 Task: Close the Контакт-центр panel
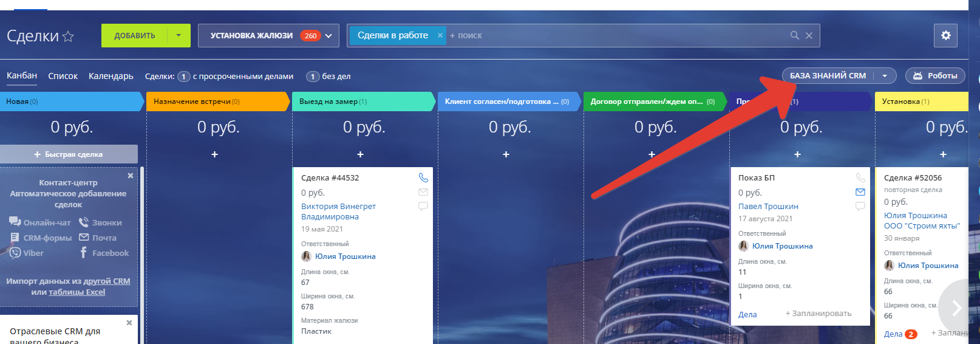pos(131,176)
